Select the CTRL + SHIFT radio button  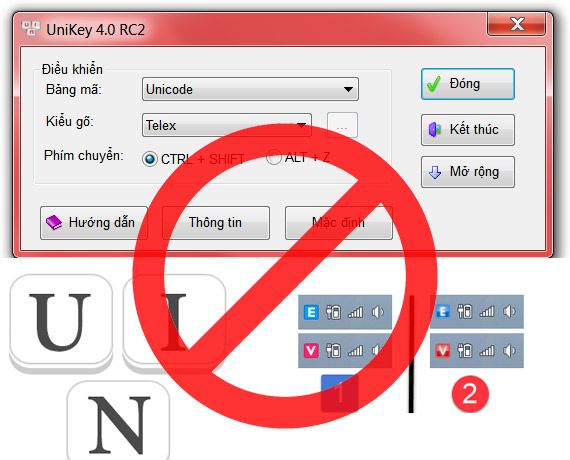(x=149, y=159)
